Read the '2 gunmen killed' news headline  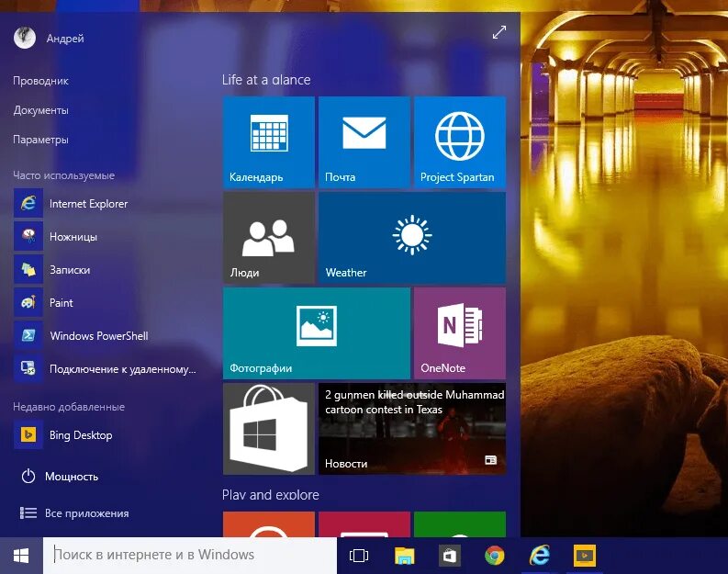pyautogui.click(x=414, y=402)
